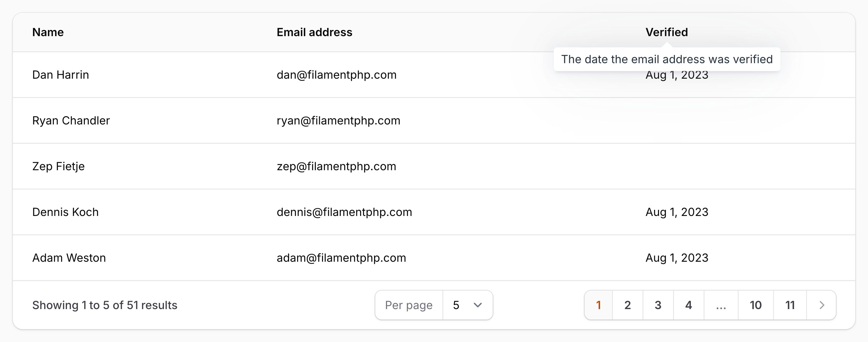Viewport: 868px width, 342px height.
Task: Click the pagination ellipsis item
Action: [721, 305]
